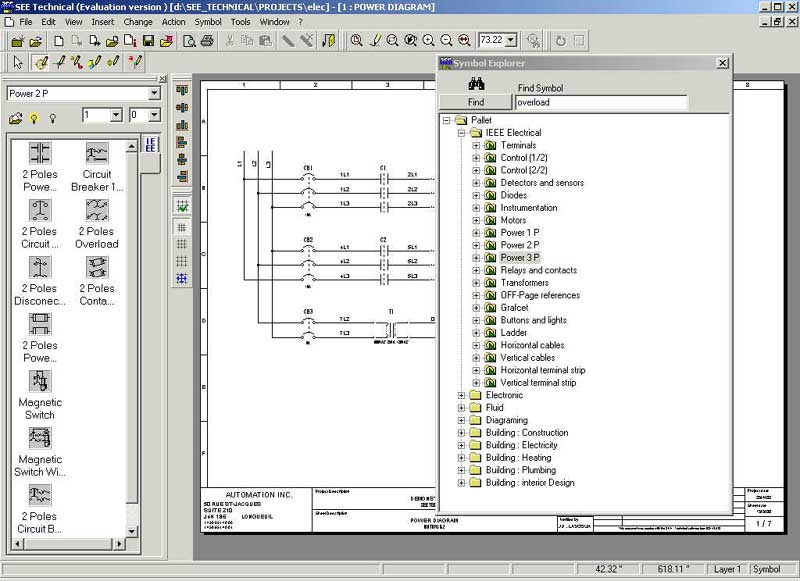Open the Power 2 P family dropdown
The height and width of the screenshot is (581, 800).
154,93
